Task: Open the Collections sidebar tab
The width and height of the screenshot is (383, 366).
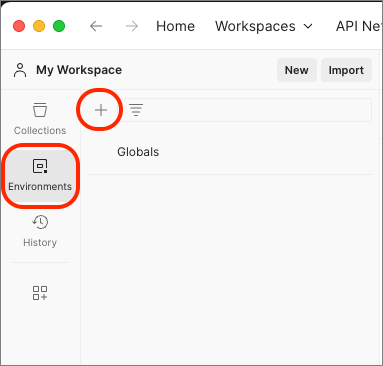Action: point(40,118)
